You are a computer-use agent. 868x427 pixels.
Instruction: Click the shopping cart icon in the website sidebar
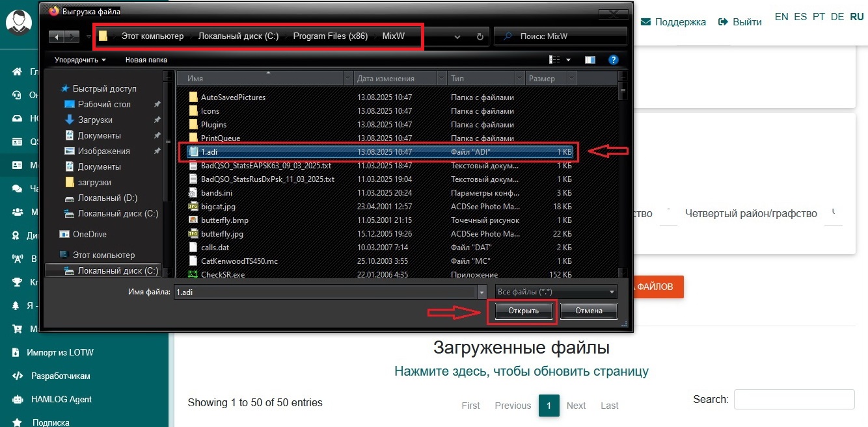click(x=18, y=329)
